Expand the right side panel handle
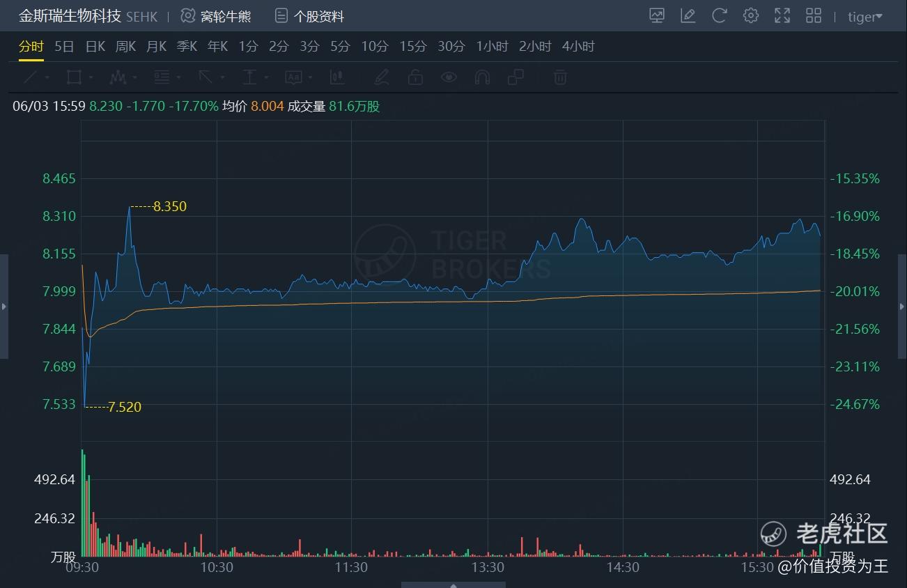Screen dimensions: 907x588 pyautogui.click(x=903, y=307)
